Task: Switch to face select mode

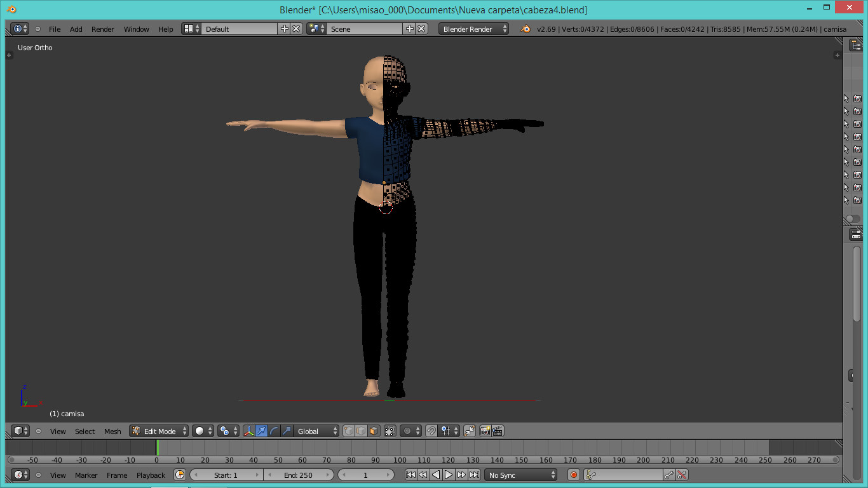Action: (374, 431)
